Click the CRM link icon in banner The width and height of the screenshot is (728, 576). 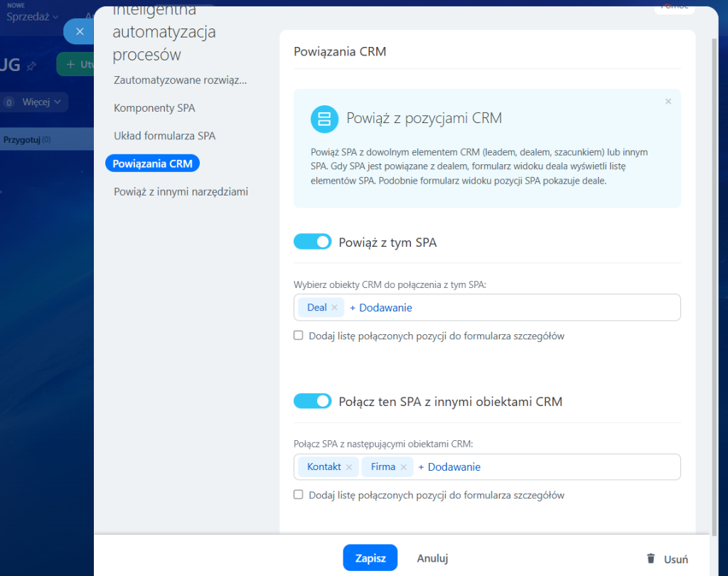(324, 119)
